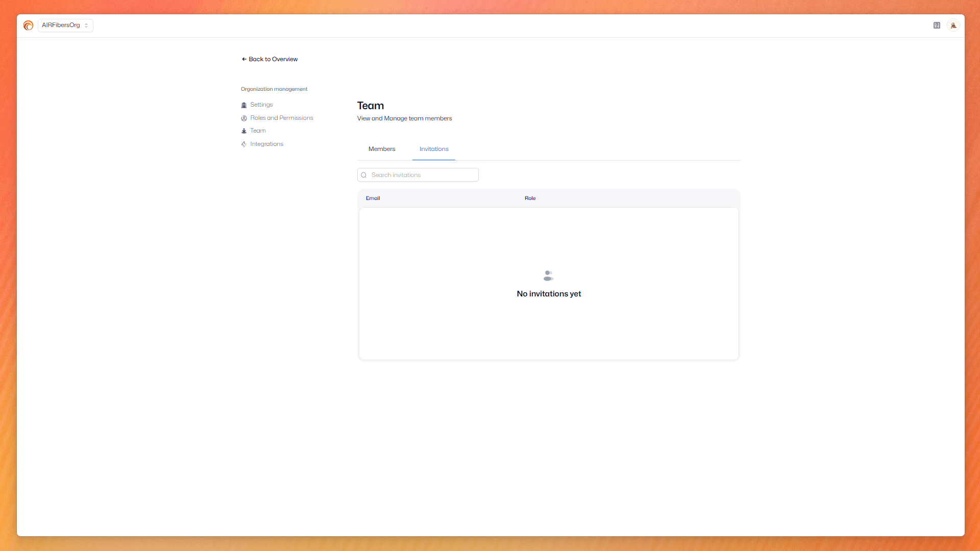This screenshot has height=551, width=980.
Task: Click the Settings building icon in sidebar
Action: tap(244, 105)
